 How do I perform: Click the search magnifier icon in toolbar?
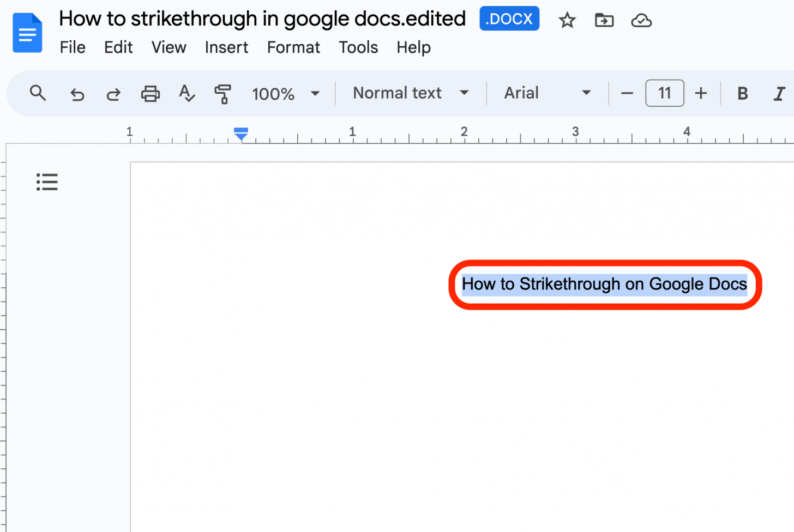38,93
